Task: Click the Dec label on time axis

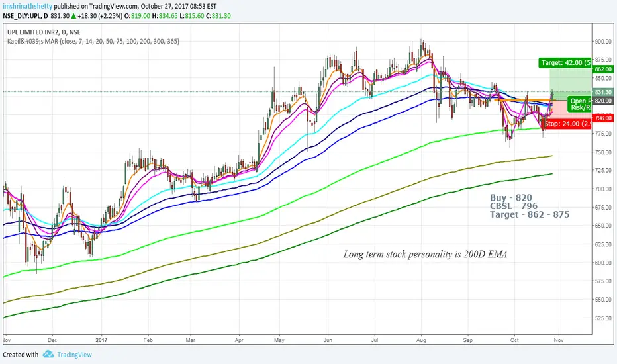Action: pos(52,340)
